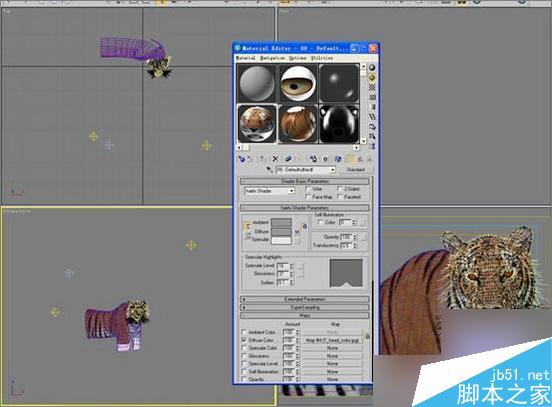This screenshot has height=407, width=552.
Task: Select the tiger face material slot
Action: [x=257, y=124]
